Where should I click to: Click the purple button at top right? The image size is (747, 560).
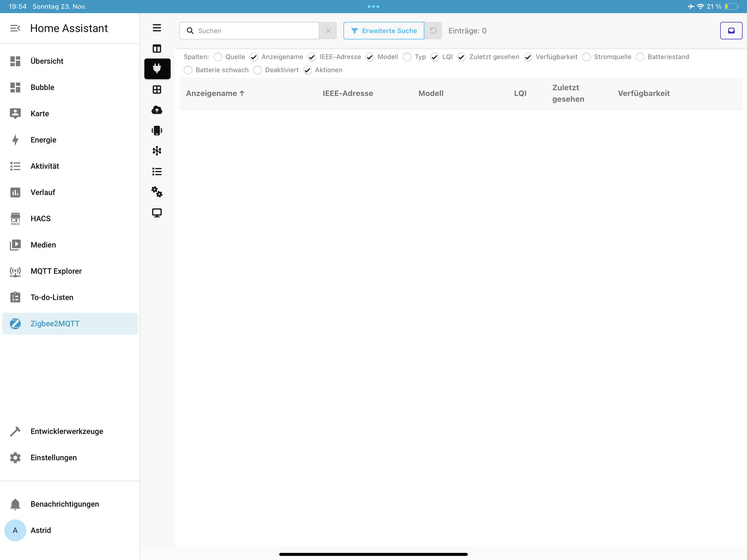(x=731, y=31)
